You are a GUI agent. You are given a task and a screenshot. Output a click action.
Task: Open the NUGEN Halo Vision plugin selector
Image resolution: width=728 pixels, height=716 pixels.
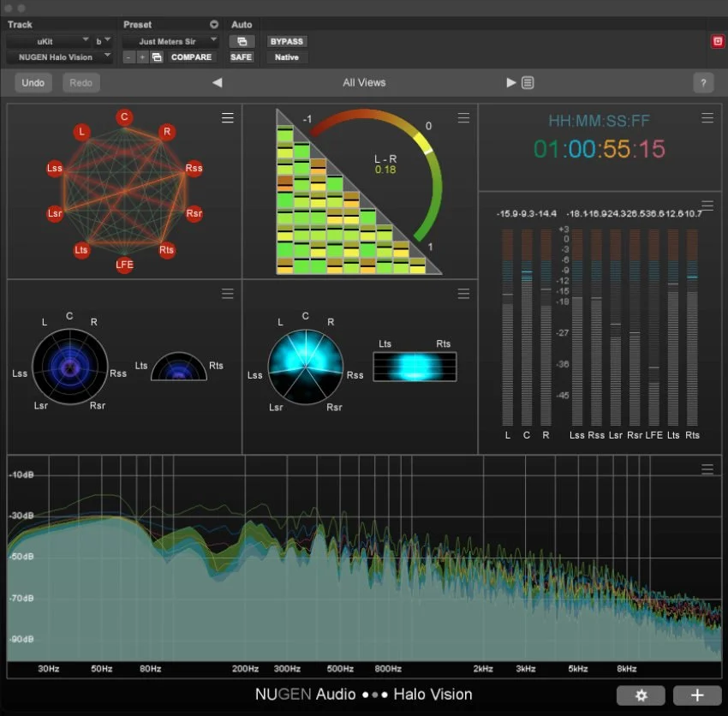pos(59,57)
